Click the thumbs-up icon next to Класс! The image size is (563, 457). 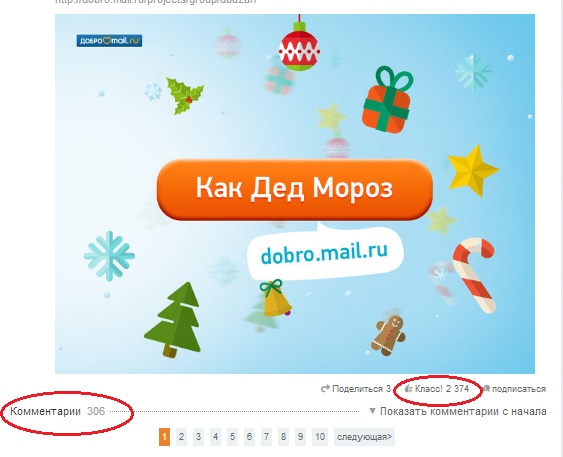point(408,388)
